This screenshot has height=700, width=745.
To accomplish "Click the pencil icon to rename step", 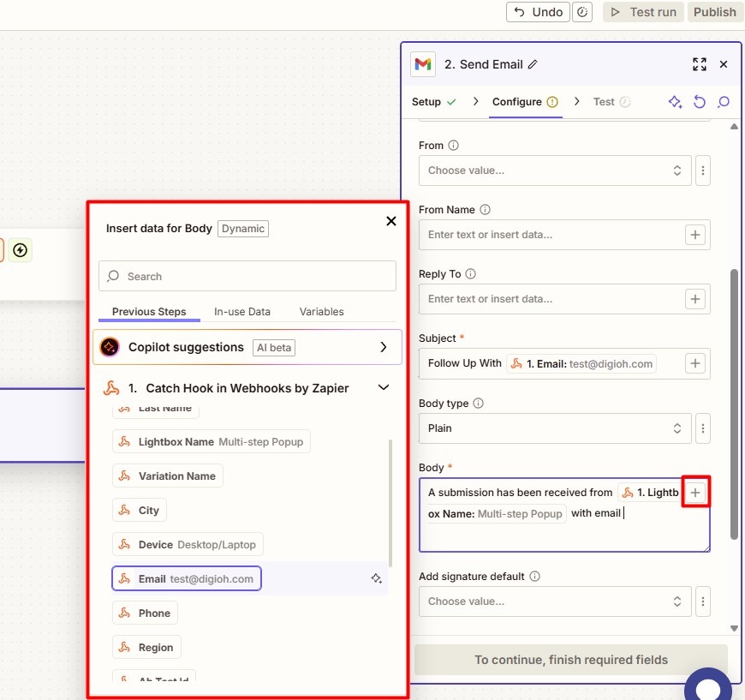I will click(533, 64).
